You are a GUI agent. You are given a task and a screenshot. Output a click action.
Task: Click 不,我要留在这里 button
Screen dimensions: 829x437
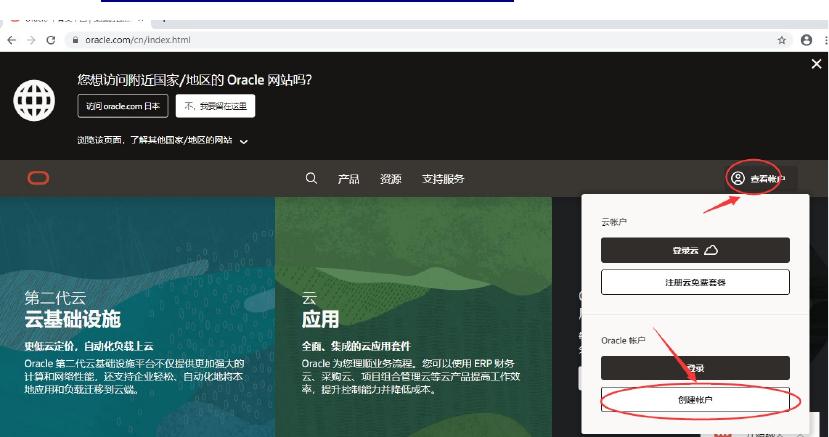215,106
